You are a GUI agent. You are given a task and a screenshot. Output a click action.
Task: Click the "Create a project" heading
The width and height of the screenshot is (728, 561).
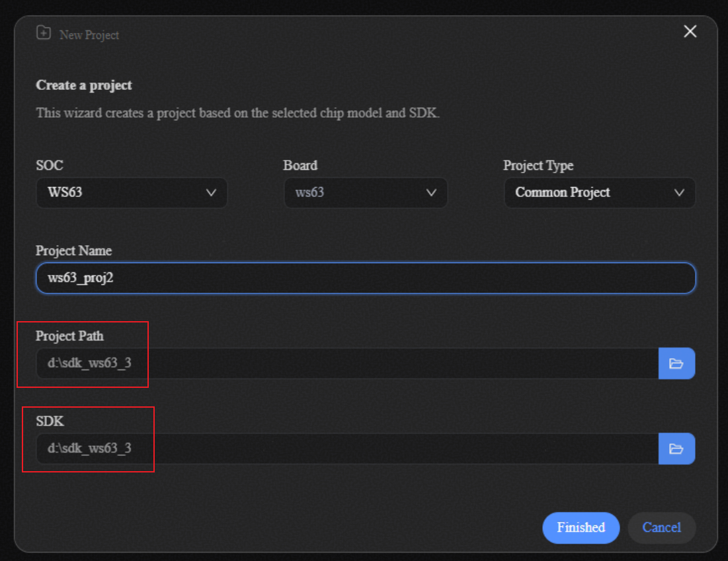click(x=84, y=85)
